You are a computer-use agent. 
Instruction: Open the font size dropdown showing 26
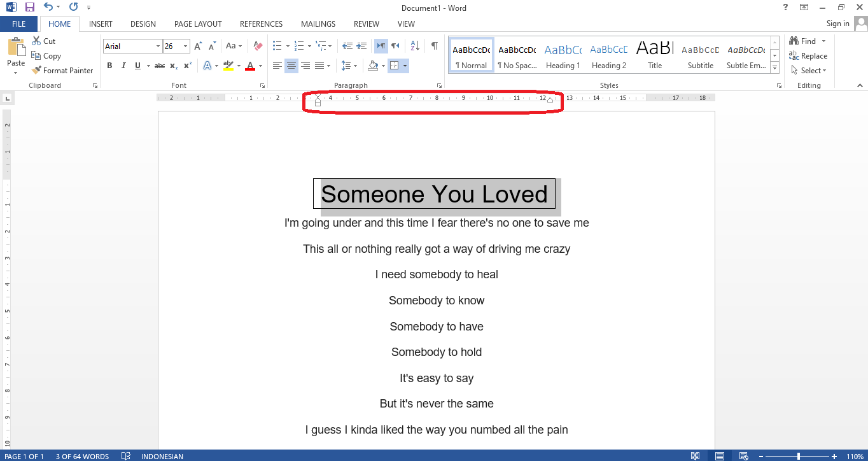coord(186,46)
